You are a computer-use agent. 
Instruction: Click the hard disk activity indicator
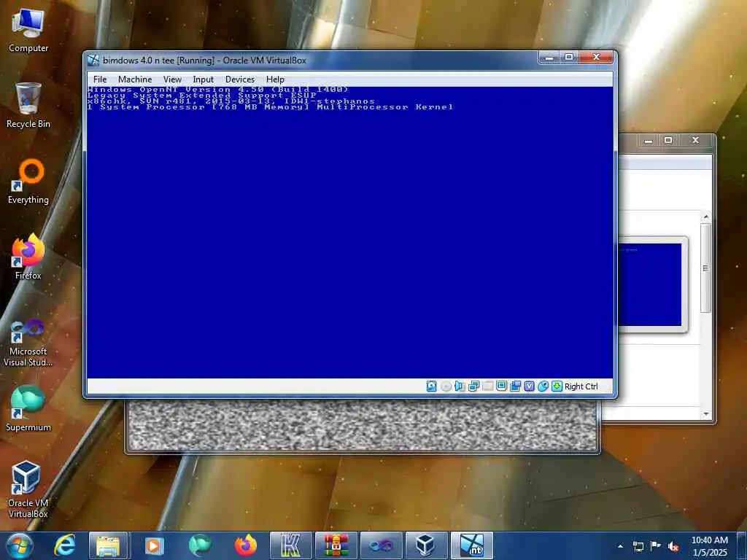coord(432,386)
